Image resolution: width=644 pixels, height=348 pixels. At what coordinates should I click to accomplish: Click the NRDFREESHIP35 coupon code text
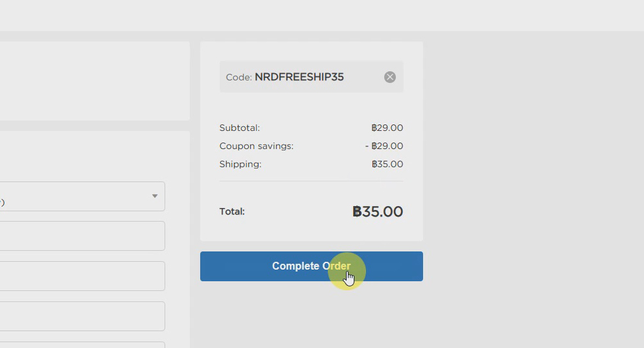[x=299, y=77]
